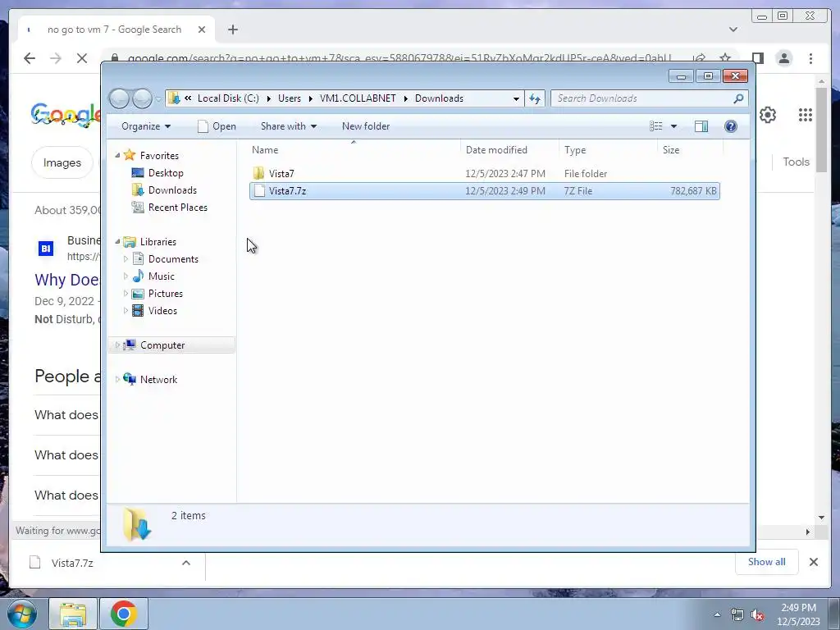840x630 pixels.
Task: Open the recent pages dropdown arrow
Action: coord(158,98)
